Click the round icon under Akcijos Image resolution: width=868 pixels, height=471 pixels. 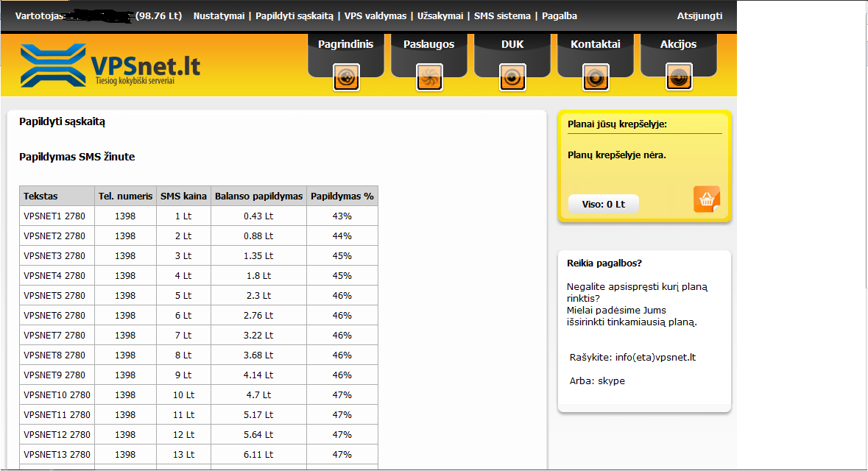point(679,77)
